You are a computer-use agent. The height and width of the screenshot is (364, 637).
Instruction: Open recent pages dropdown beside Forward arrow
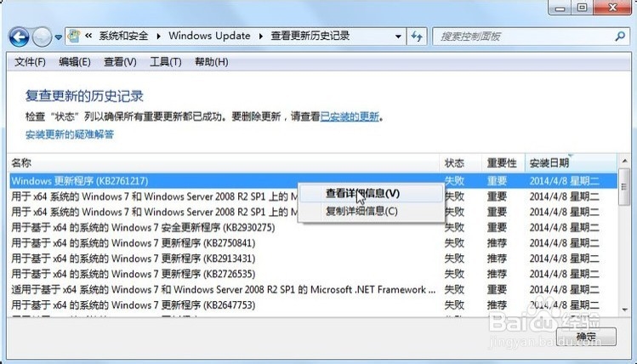point(59,37)
